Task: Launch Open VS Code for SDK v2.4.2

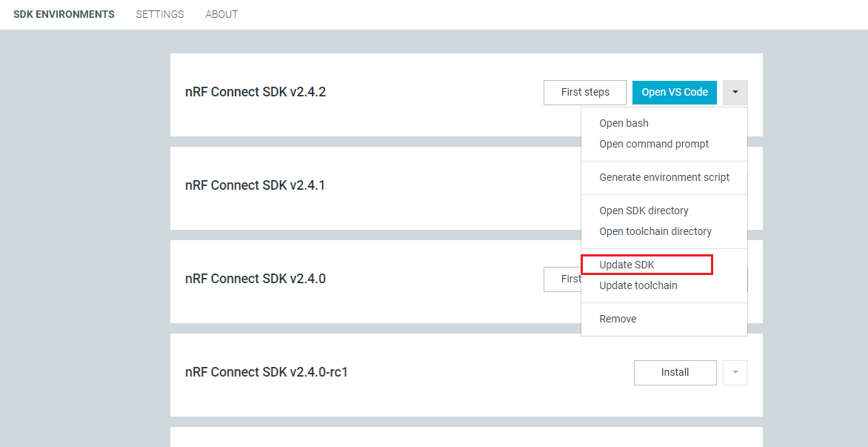Action: point(674,93)
